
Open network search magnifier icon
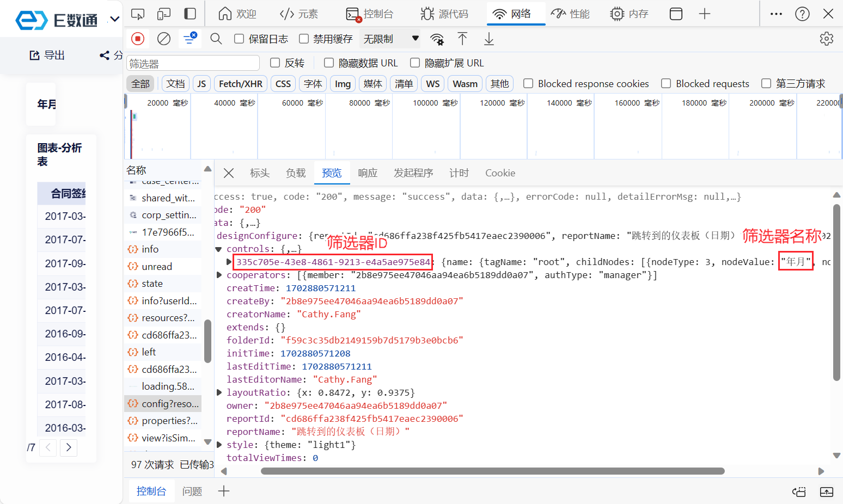click(x=216, y=39)
